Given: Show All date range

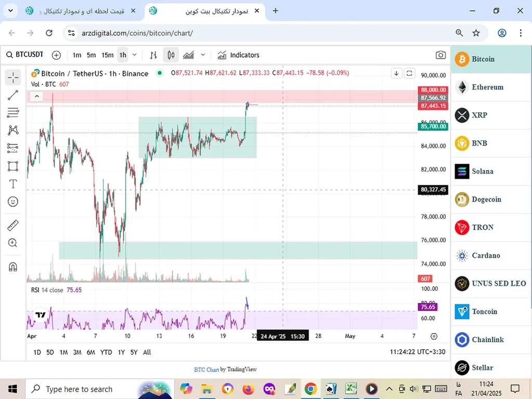Looking at the screenshot, I should coord(147,352).
